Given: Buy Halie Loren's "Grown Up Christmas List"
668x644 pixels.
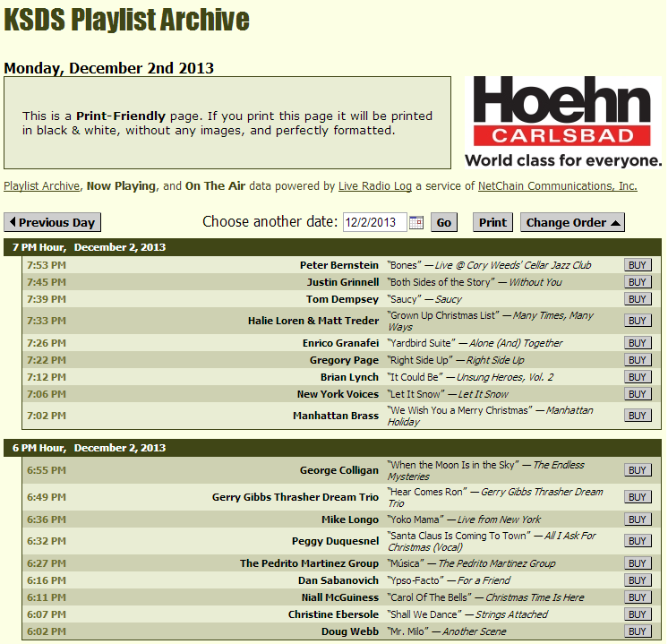Looking at the screenshot, I should (x=638, y=321).
